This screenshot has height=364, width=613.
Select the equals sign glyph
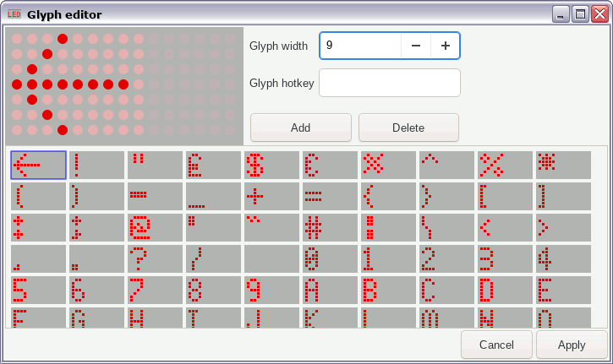(330, 197)
